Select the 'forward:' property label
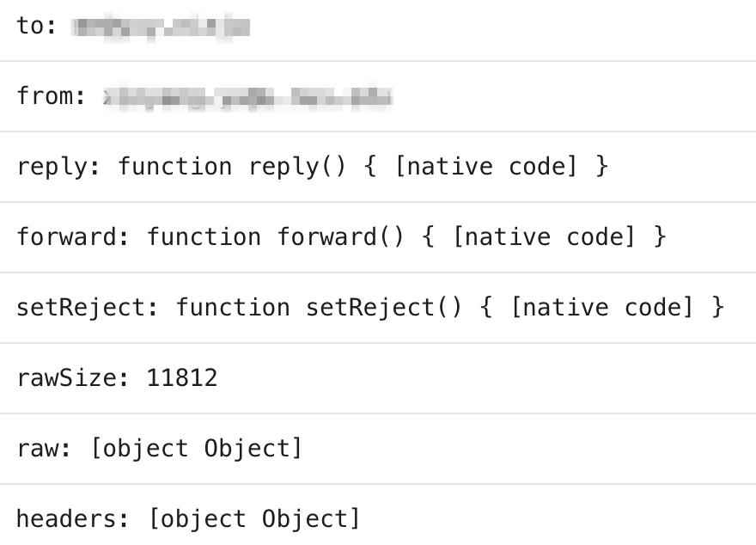 73,236
